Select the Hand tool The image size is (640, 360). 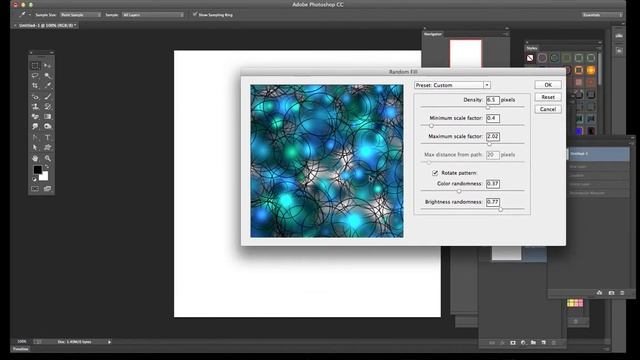35,158
